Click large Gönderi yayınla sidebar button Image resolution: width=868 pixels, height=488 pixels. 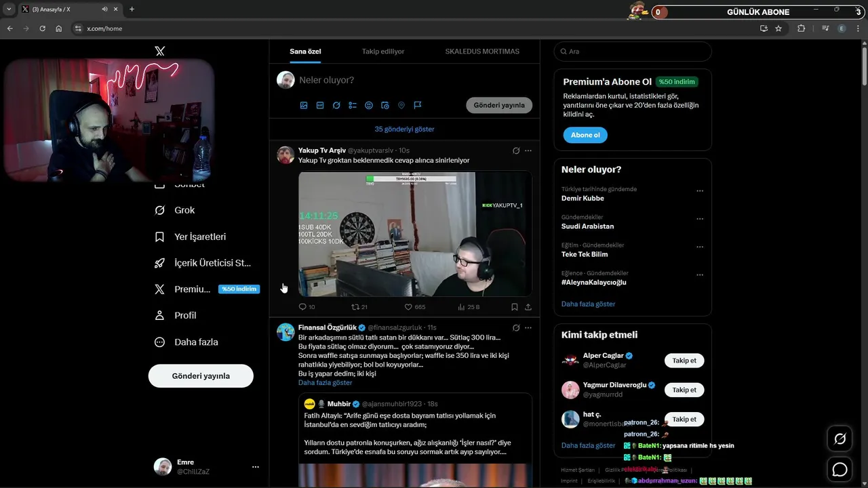201,376
